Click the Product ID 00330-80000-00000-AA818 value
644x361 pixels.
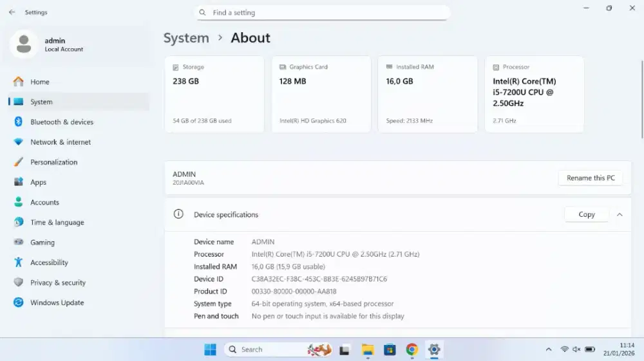(x=294, y=292)
